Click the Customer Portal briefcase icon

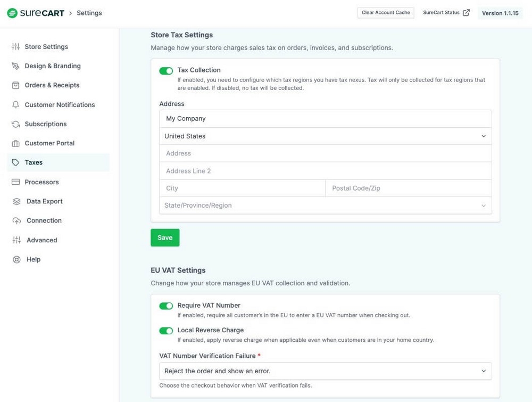[15, 143]
